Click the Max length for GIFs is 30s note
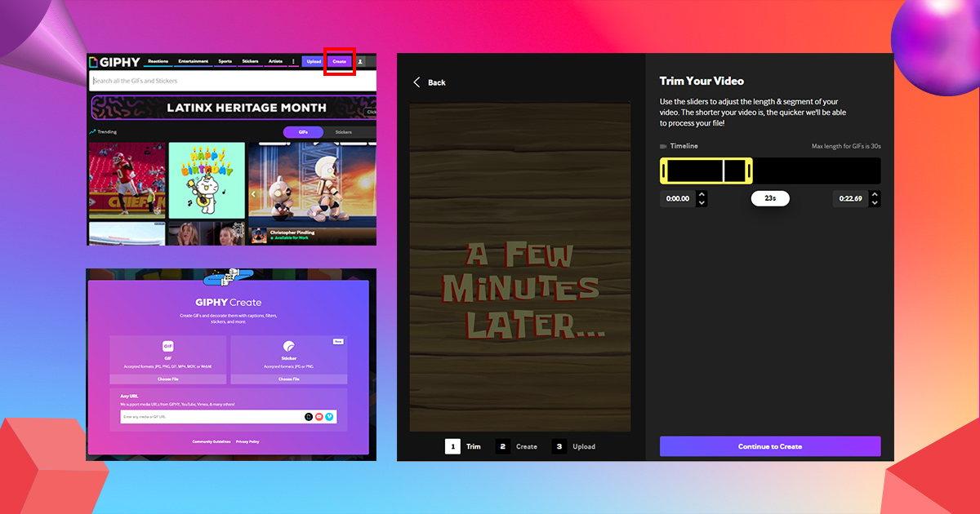 (846, 146)
